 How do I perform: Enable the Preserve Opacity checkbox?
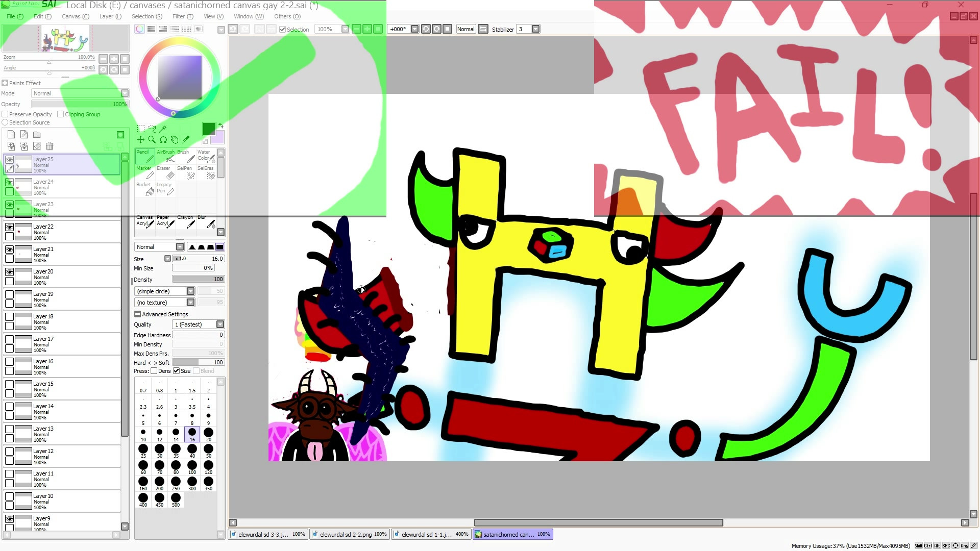pyautogui.click(x=5, y=114)
